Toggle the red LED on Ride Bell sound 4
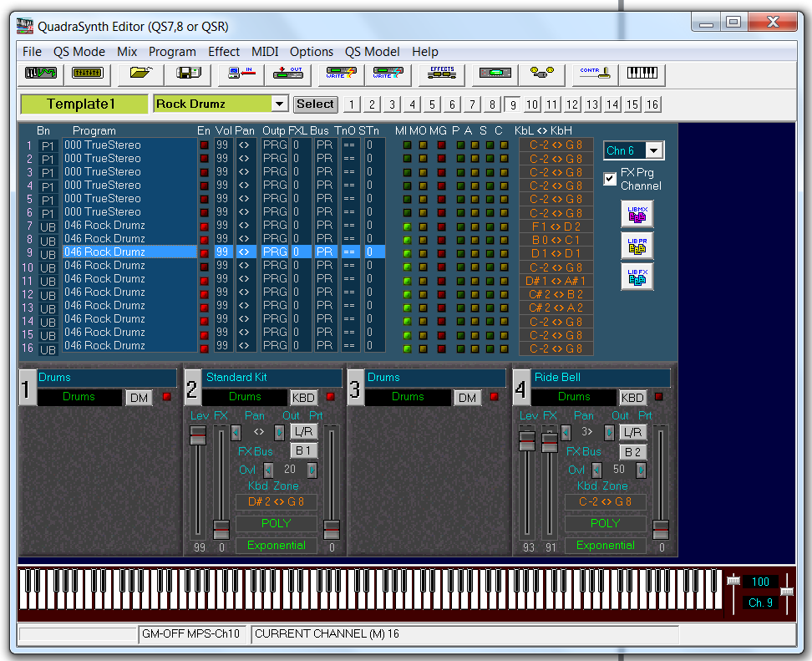812x661 pixels. point(659,397)
